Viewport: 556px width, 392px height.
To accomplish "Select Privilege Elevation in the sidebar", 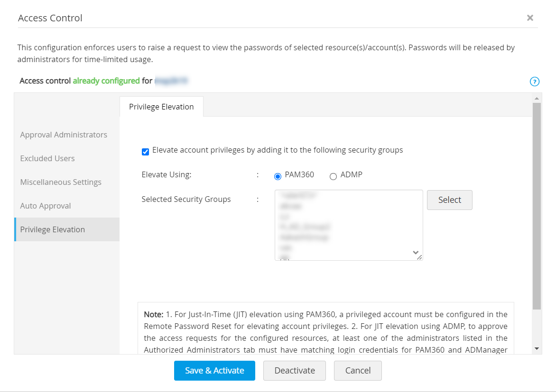I will click(53, 229).
